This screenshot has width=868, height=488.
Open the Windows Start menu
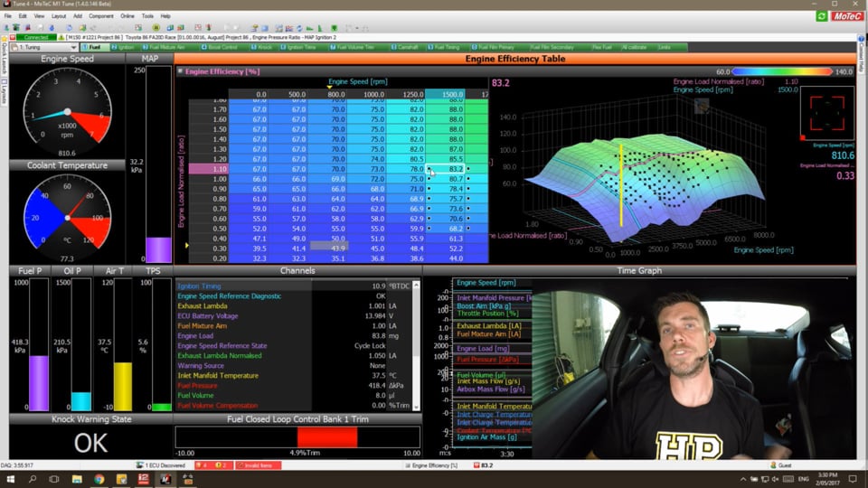10,479
